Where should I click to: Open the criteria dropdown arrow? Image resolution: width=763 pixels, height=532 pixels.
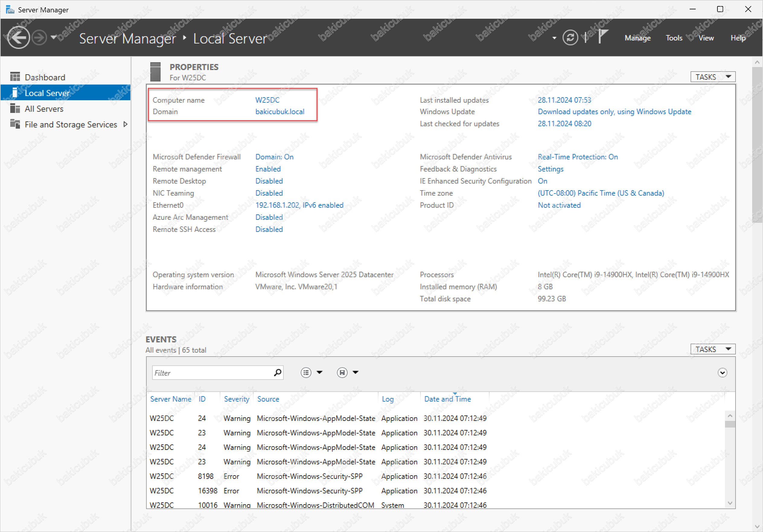(319, 372)
